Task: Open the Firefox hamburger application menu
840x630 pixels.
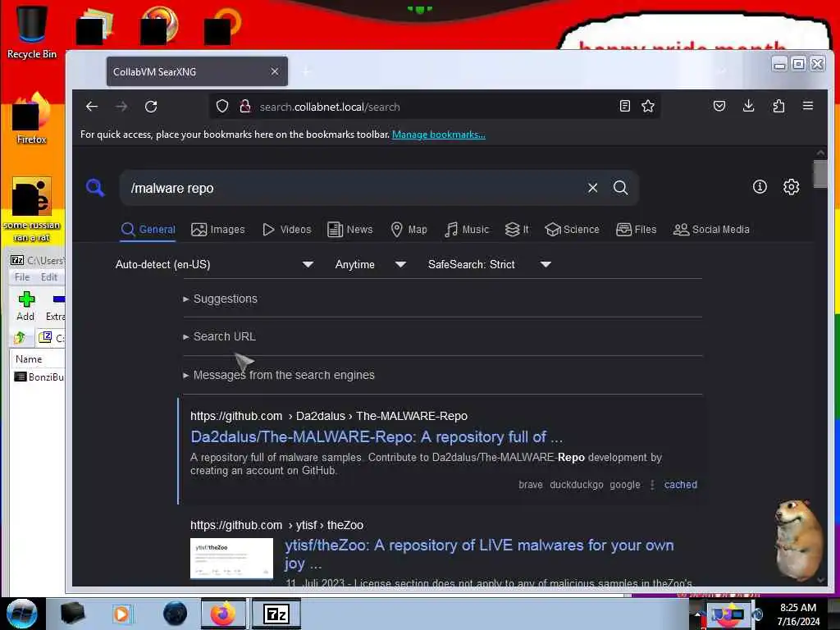Action: pyautogui.click(x=808, y=106)
